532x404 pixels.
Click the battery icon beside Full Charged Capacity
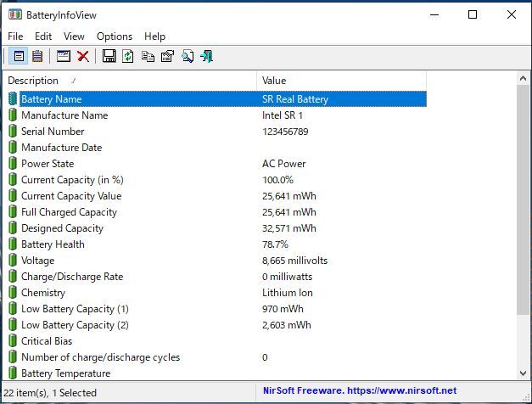pos(13,212)
